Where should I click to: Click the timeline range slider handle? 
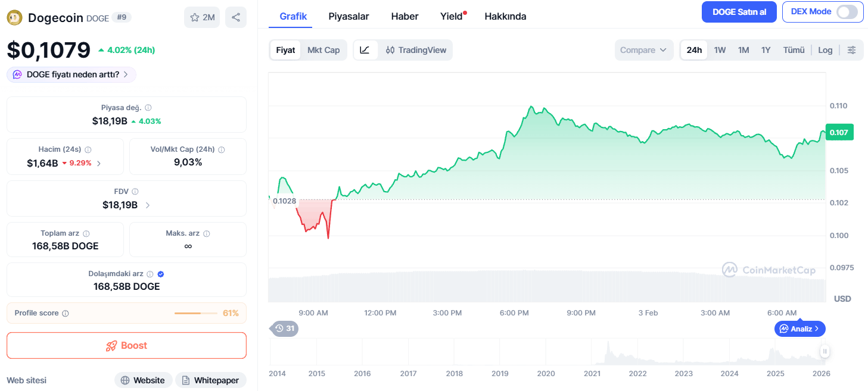pyautogui.click(x=825, y=352)
